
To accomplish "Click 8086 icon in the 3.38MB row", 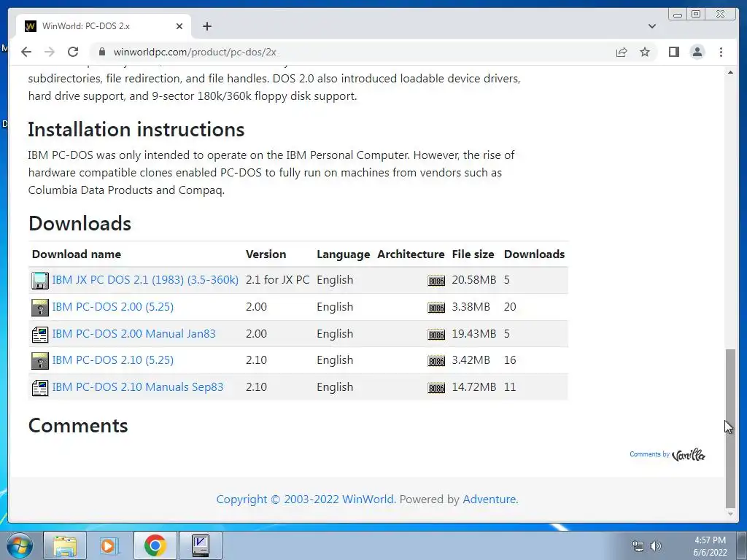I will pos(436,308).
